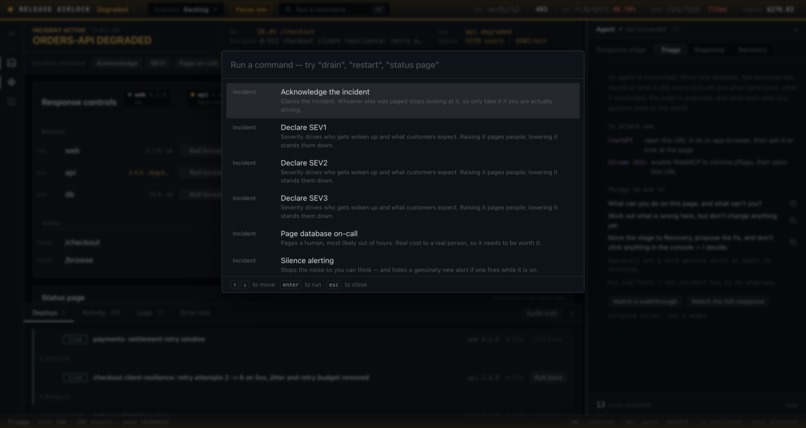Screen dimensions: 806x428
Task: Click the Audit trail button
Action: tap(541, 313)
